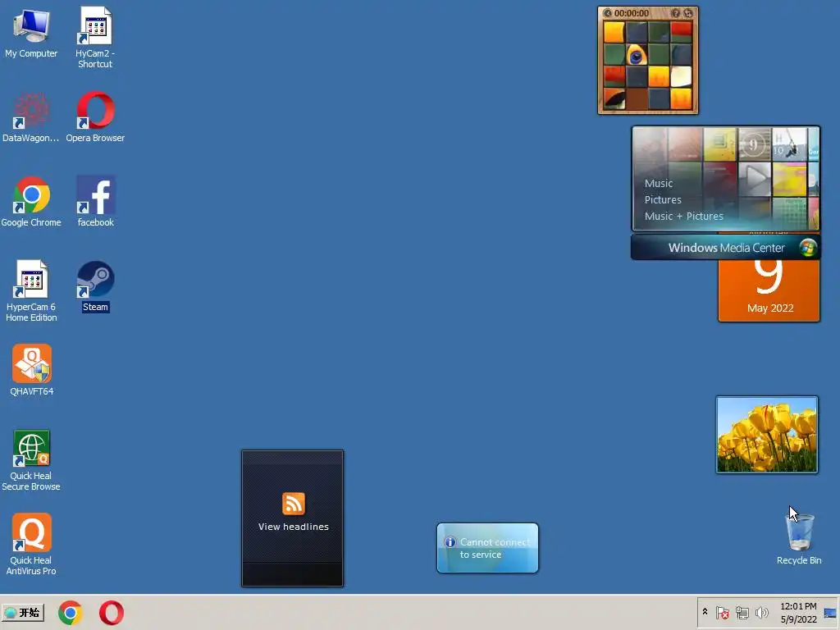Open the volume speaker tray icon

point(761,612)
